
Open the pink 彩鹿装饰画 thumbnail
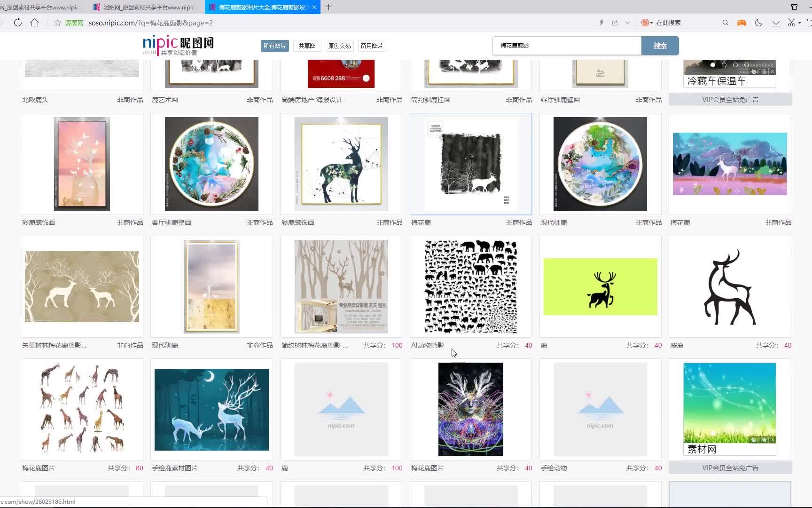[82, 164]
